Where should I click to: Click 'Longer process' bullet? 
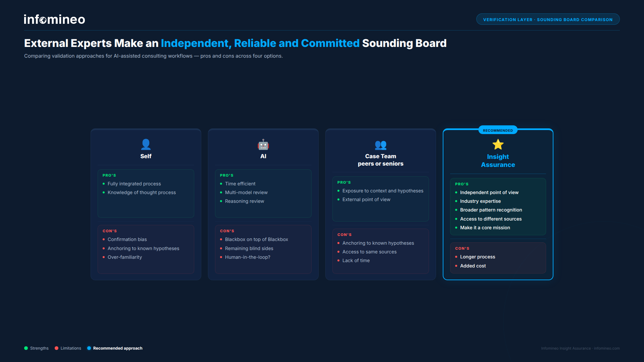click(x=478, y=257)
